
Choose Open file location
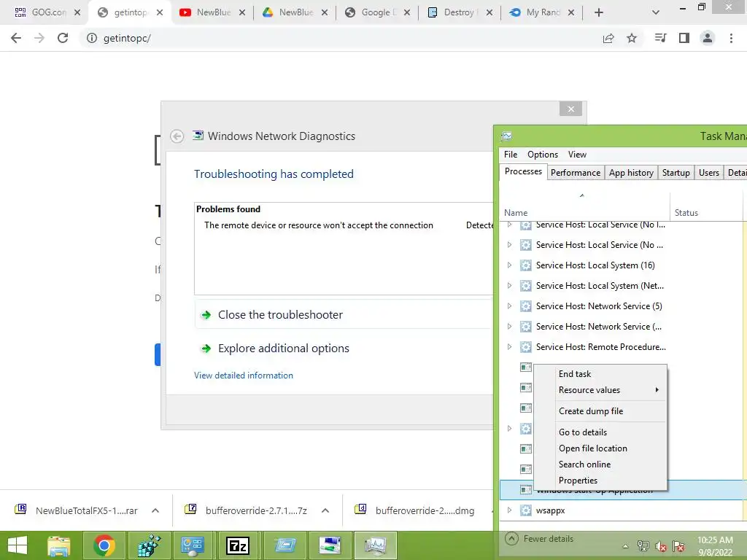[600, 448]
